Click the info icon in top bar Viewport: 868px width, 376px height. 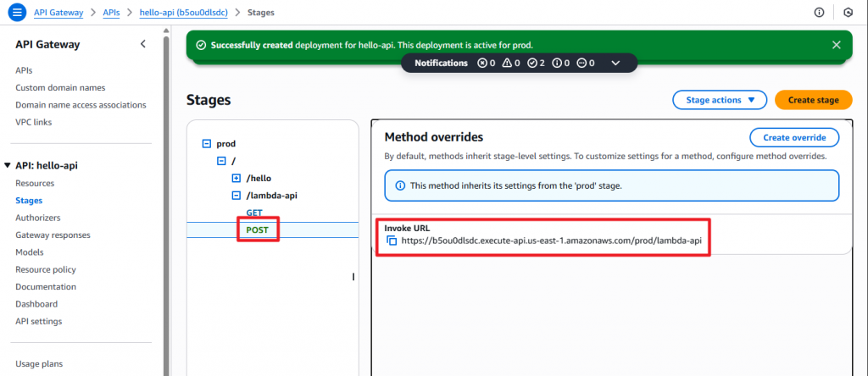click(820, 12)
